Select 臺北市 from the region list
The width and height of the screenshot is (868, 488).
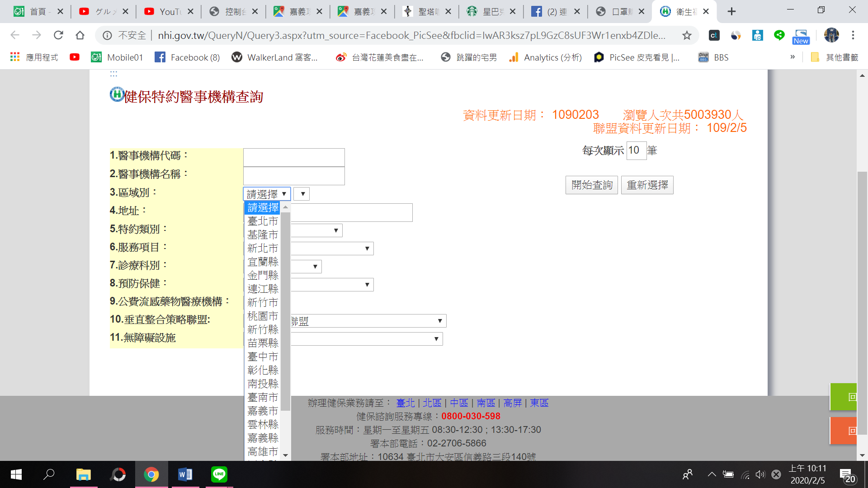tap(262, 221)
